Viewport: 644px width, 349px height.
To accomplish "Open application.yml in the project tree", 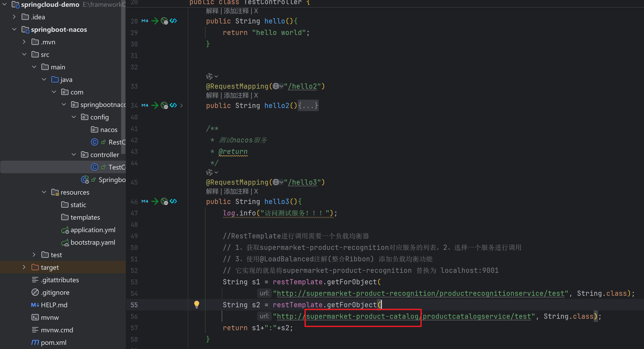I will point(93,230).
